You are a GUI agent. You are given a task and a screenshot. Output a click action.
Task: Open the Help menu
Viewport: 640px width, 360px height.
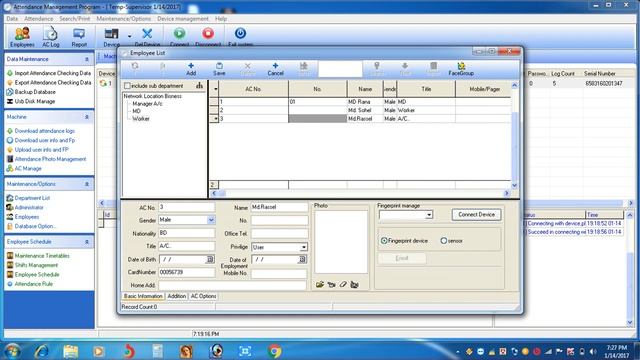(220, 19)
